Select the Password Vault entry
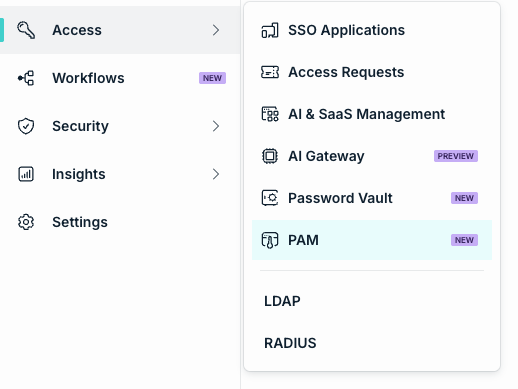The height and width of the screenshot is (389, 518). click(x=372, y=198)
